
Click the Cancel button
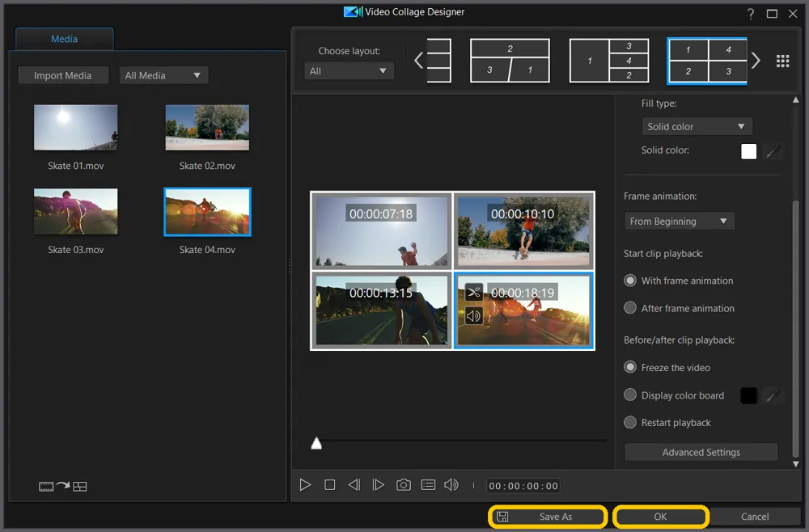755,517
